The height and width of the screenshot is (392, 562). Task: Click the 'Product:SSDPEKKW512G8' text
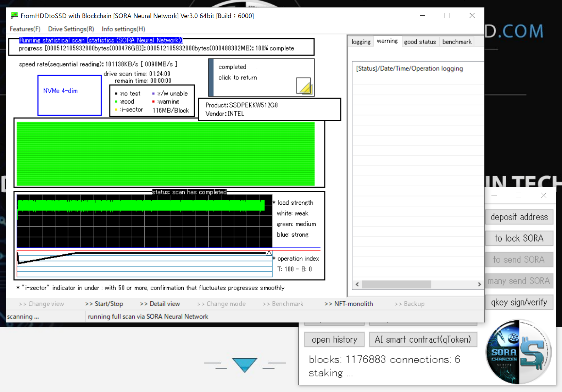pyautogui.click(x=241, y=105)
